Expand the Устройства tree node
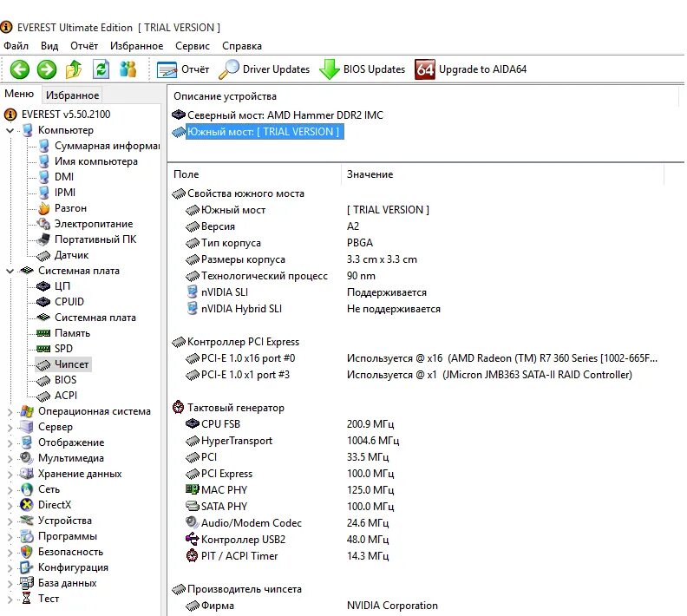This screenshot has height=616, width=687. [10, 521]
